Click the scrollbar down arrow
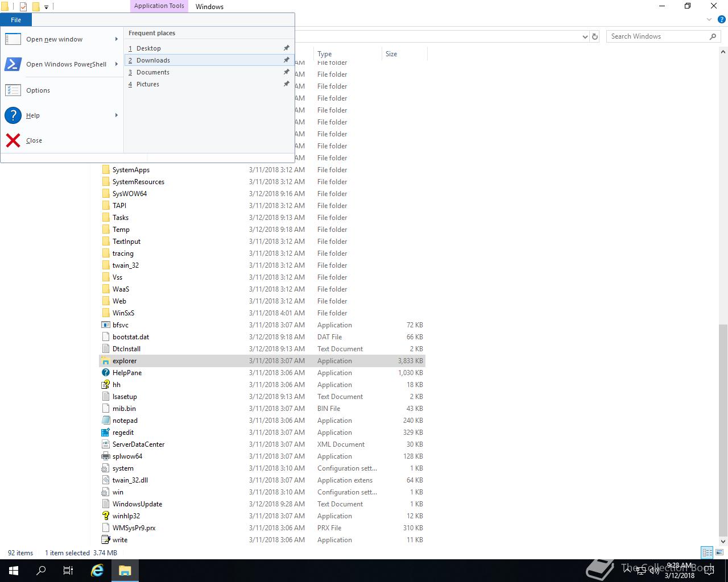The width and height of the screenshot is (728, 582). 723,542
